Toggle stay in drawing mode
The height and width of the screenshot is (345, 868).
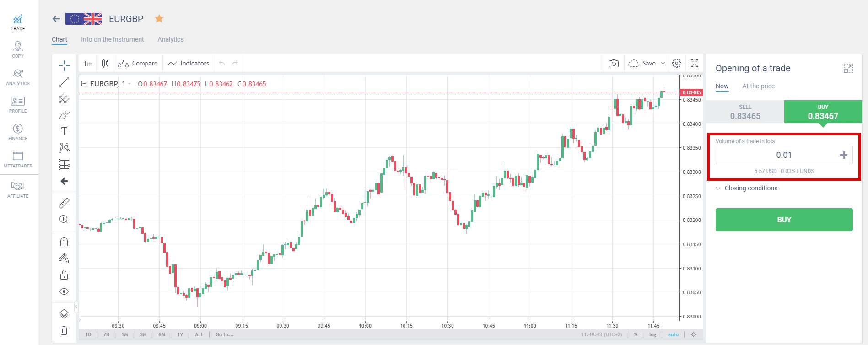click(x=64, y=259)
